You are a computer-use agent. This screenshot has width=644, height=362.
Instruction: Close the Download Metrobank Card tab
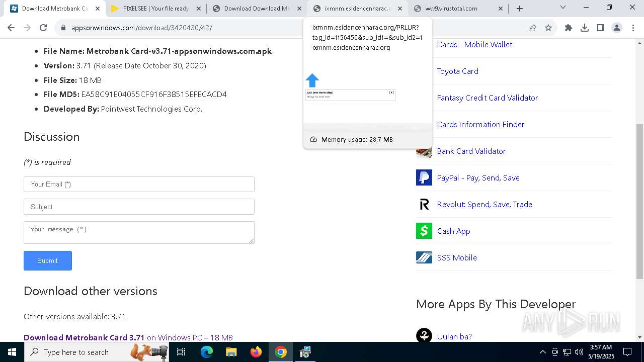click(97, 8)
